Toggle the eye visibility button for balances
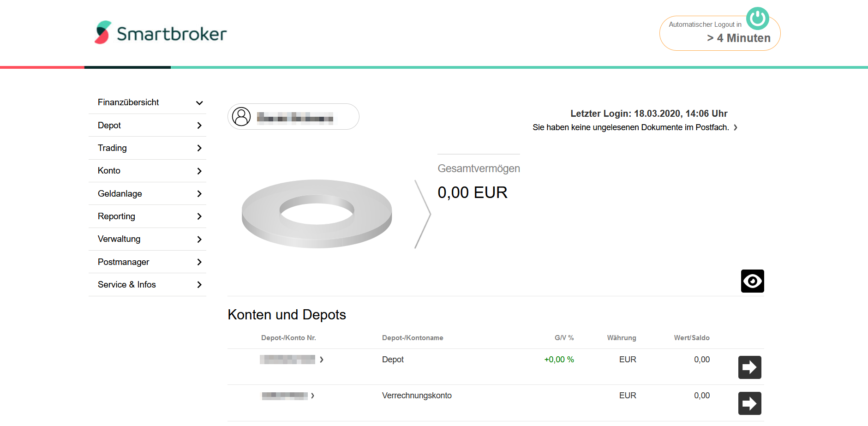 click(752, 281)
